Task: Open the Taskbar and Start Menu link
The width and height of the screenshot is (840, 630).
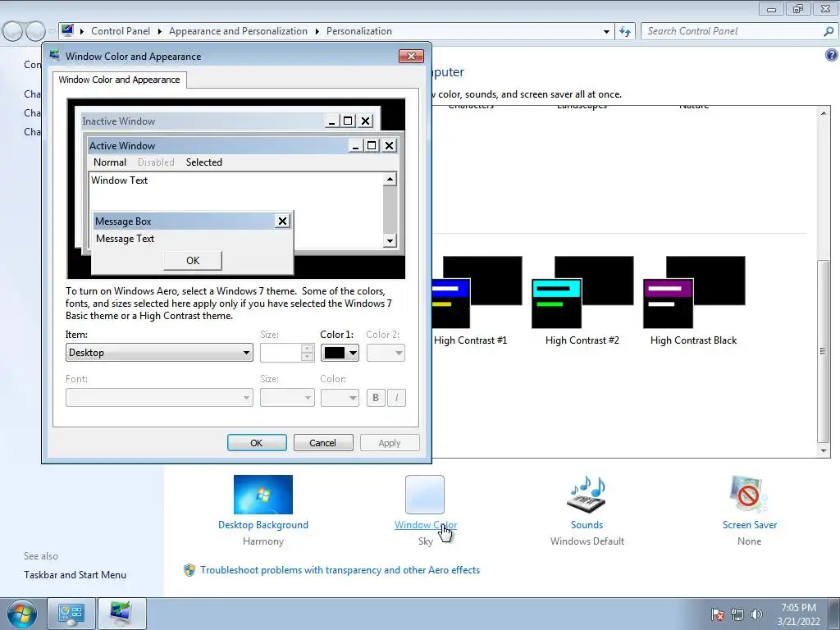Action: [75, 575]
